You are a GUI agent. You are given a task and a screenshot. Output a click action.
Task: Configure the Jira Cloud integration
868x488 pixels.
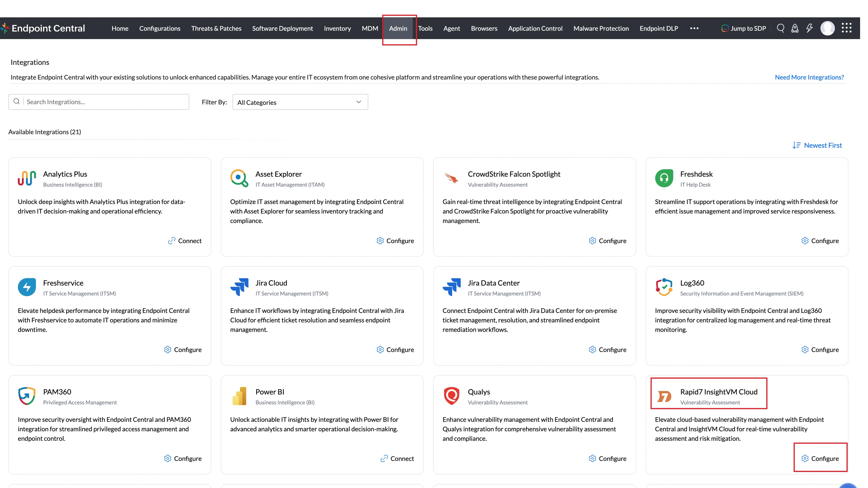point(395,350)
